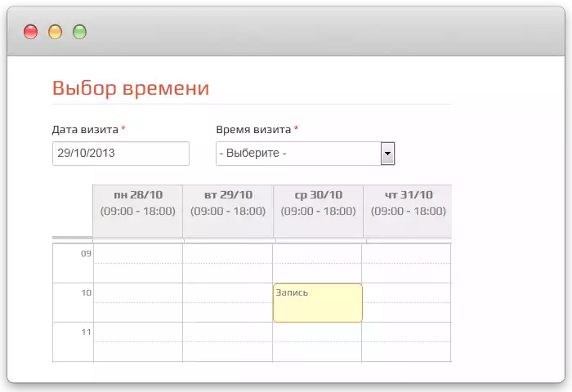Select the ср 30/10 column header
Image resolution: width=572 pixels, height=392 pixels.
[318, 211]
